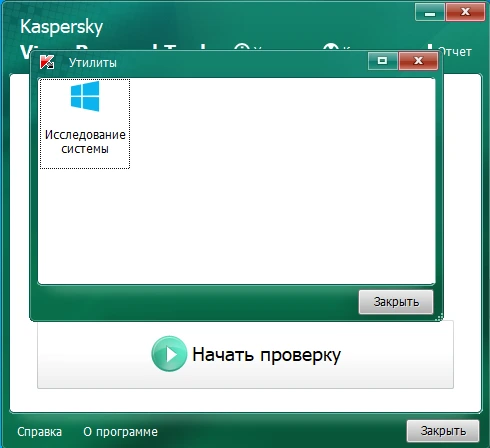Click Закрыть in the main Kaspersky window

point(443,431)
